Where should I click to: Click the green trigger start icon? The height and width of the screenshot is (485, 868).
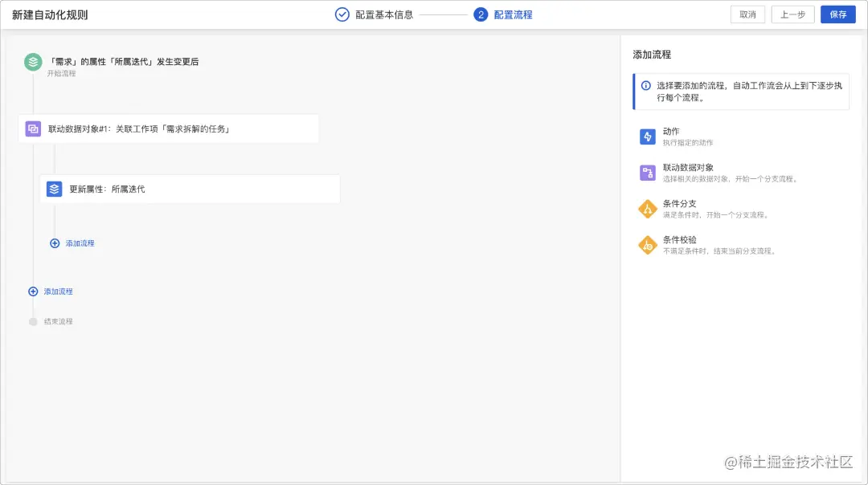pyautogui.click(x=33, y=62)
